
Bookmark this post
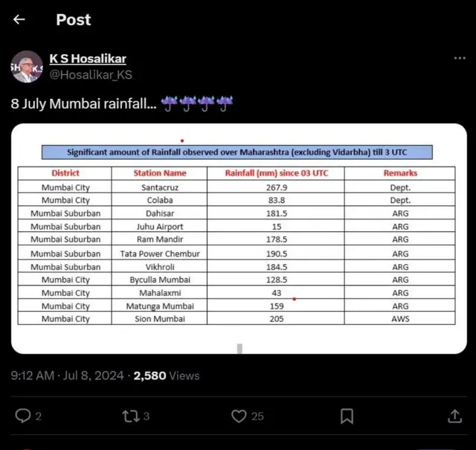click(347, 416)
